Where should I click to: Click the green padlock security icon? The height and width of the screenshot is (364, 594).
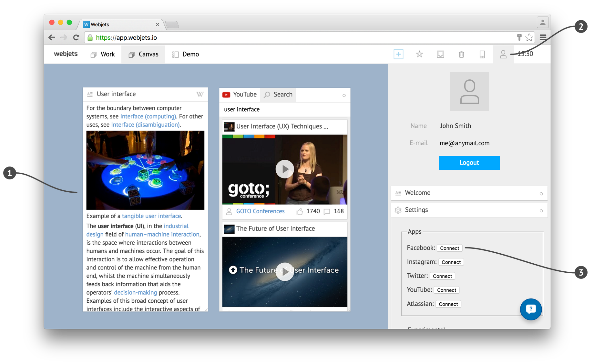coord(90,37)
